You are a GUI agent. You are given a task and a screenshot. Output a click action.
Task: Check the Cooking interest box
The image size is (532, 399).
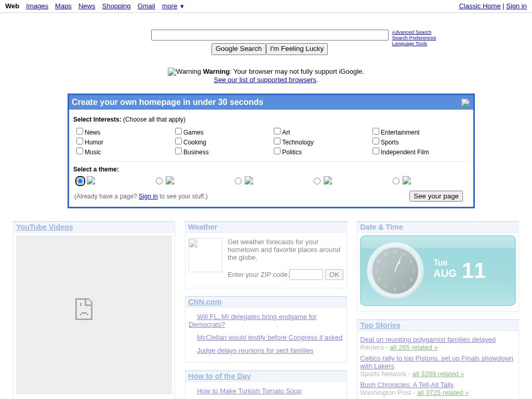pyautogui.click(x=179, y=141)
